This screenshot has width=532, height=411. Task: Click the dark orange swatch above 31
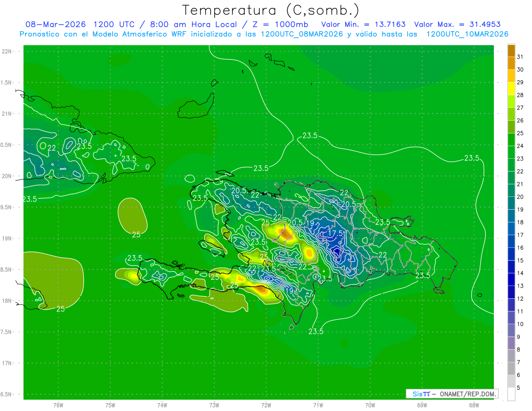tap(511, 51)
